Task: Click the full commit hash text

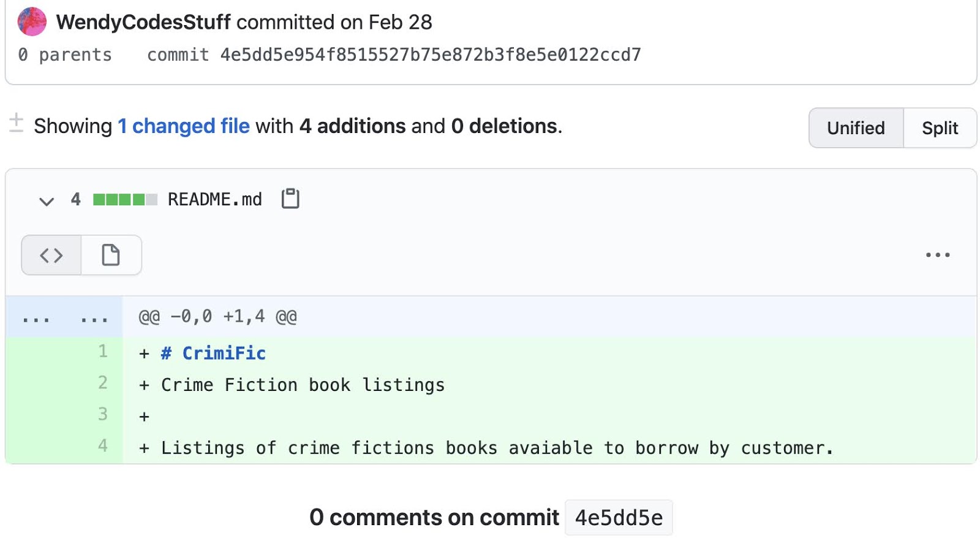Action: [430, 55]
